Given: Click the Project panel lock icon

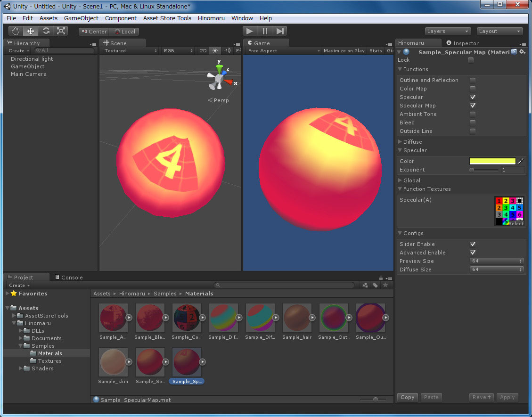Looking at the screenshot, I should 381,278.
